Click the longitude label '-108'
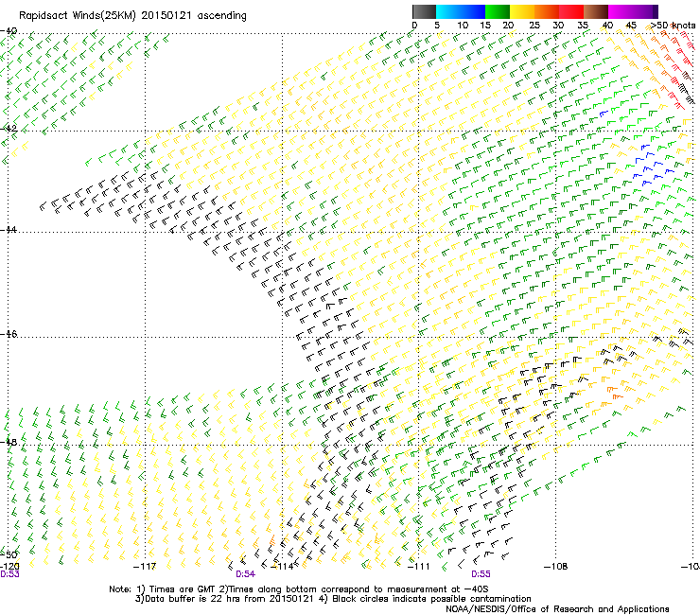Screen dimensions: 700x615 tap(556, 567)
